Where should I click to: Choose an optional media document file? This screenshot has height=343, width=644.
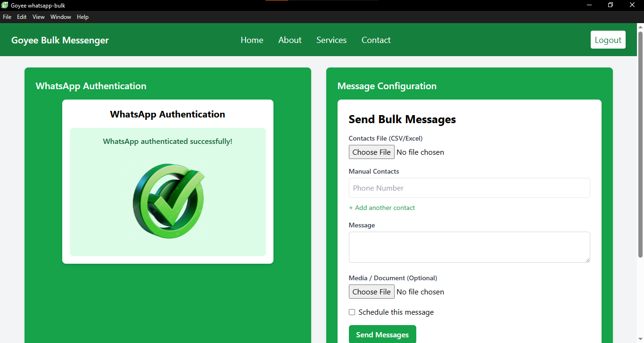pos(372,292)
